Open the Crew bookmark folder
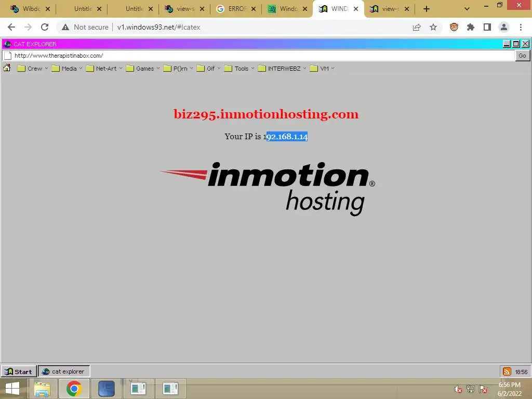532x399 pixels. tap(33, 69)
